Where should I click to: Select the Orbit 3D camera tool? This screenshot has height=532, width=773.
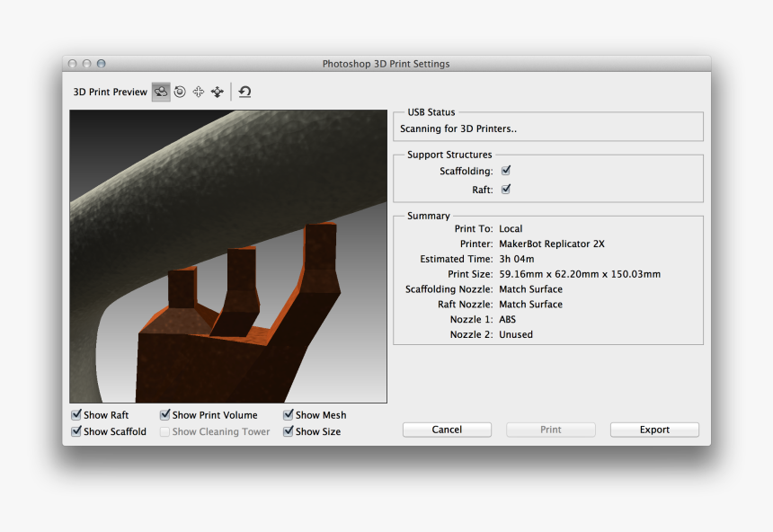(161, 91)
